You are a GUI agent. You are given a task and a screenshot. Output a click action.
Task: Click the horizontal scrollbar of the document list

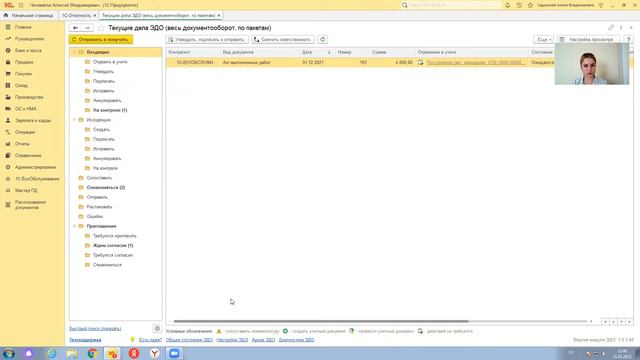tap(321, 321)
